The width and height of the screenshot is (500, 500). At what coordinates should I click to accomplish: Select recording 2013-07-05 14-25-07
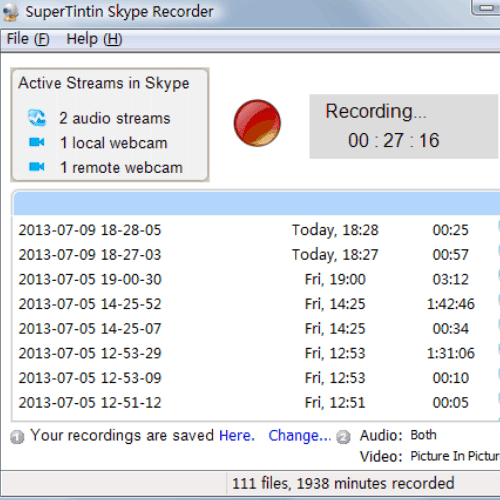click(90, 329)
